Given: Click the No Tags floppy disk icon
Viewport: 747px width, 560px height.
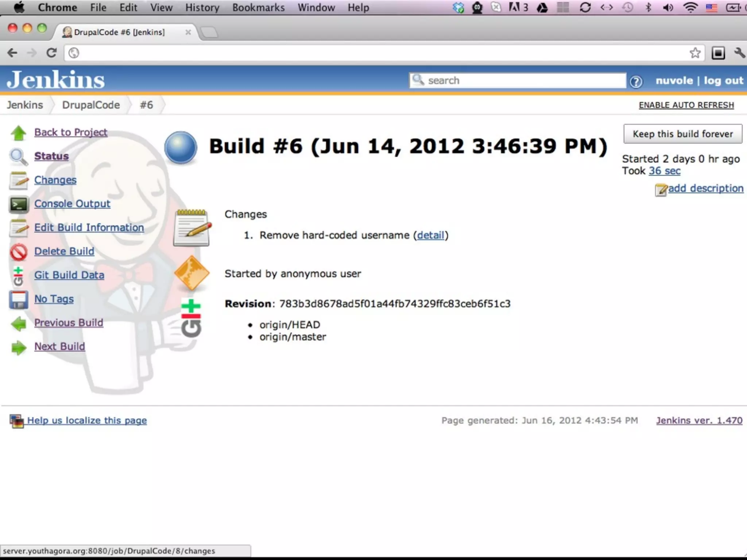Looking at the screenshot, I should coord(18,300).
